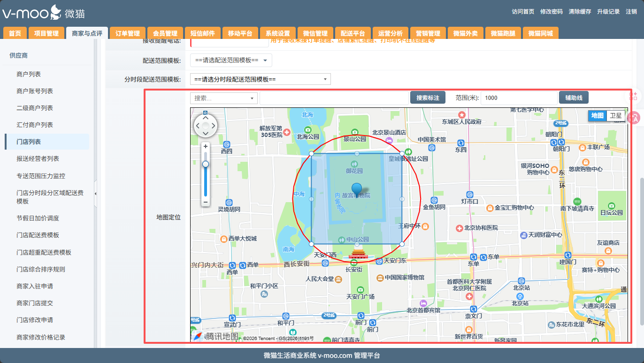
Task: Select the 地图 map view mode
Action: click(597, 116)
